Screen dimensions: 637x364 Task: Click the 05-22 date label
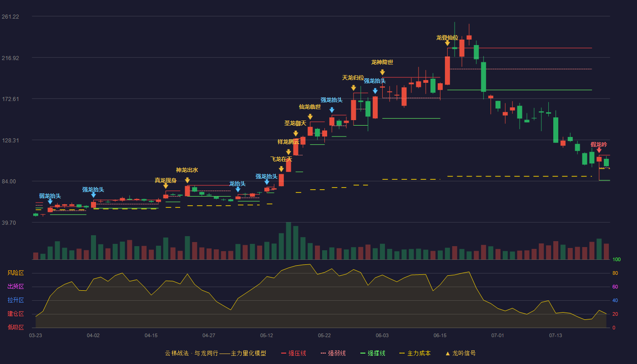tap(324, 335)
